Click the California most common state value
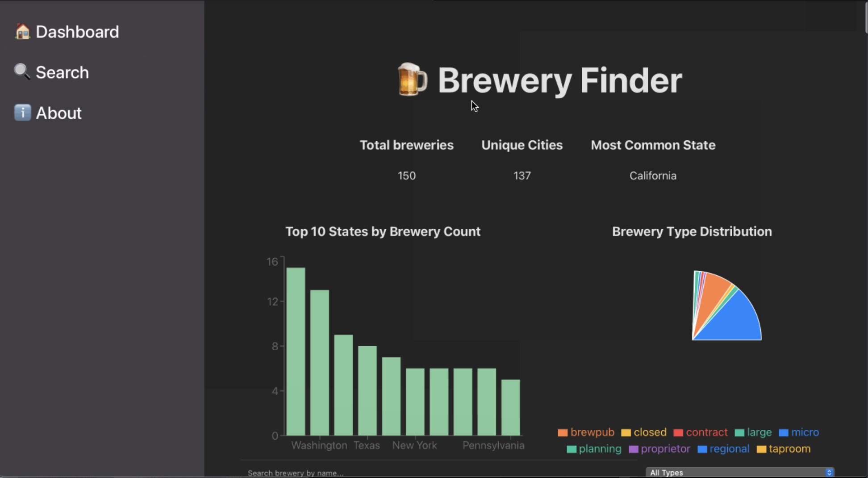This screenshot has width=868, height=478. [x=653, y=176]
